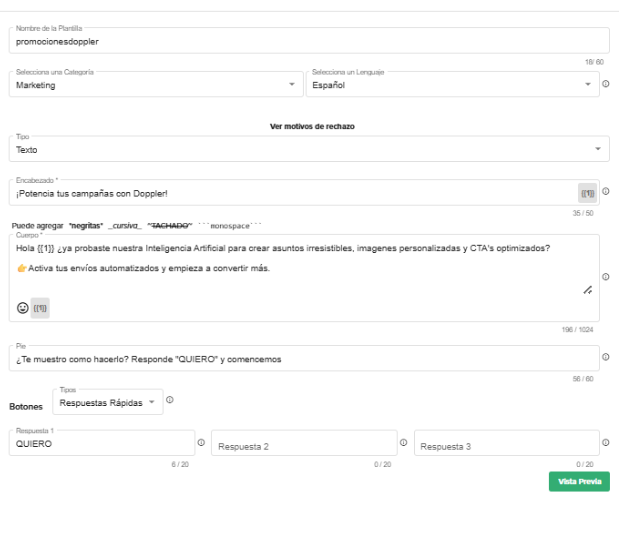Click the info icon after Respuesta 3 field
Screen dimensions: 630x555
pos(606,442)
